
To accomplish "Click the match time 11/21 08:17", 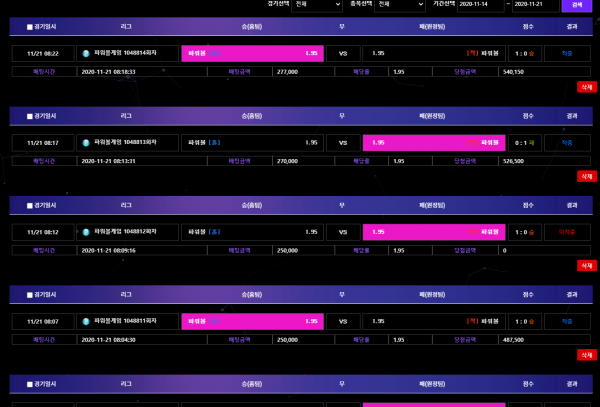I will click(43, 143).
